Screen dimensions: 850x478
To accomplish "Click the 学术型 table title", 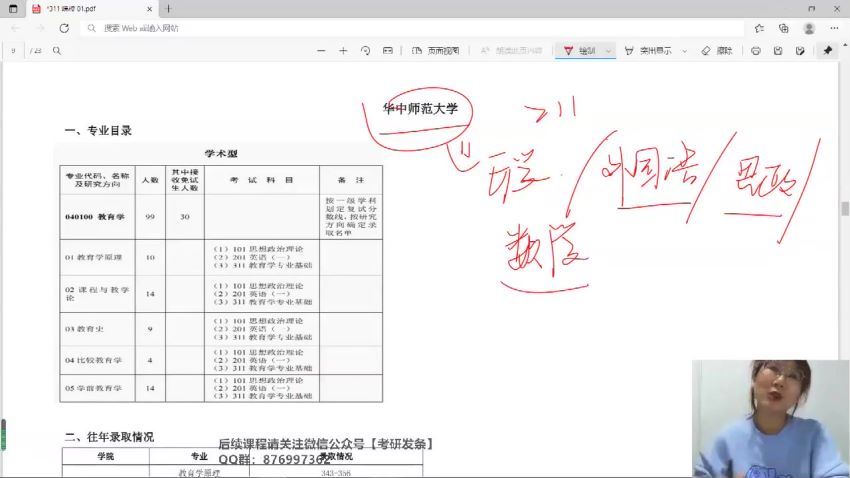I will pos(221,153).
